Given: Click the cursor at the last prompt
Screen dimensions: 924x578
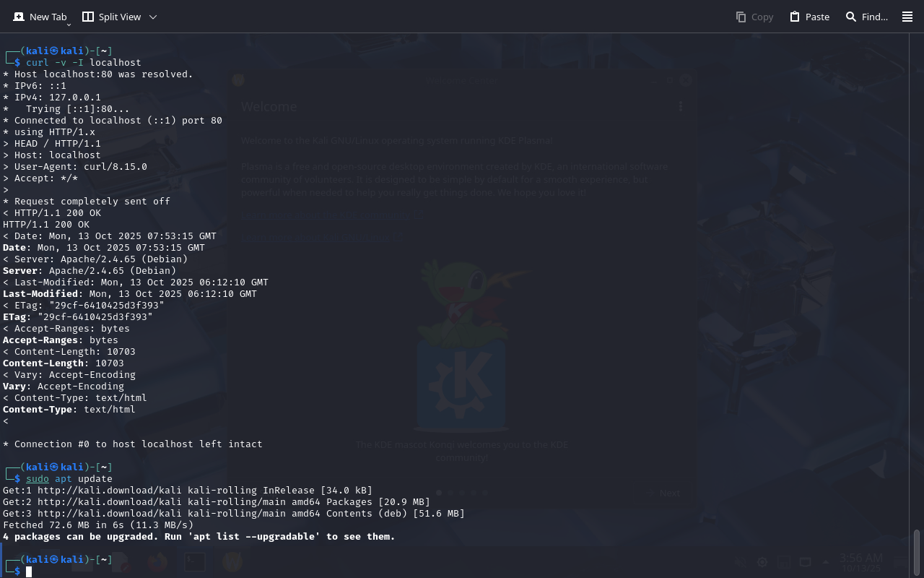Looking at the screenshot, I should [x=29, y=571].
